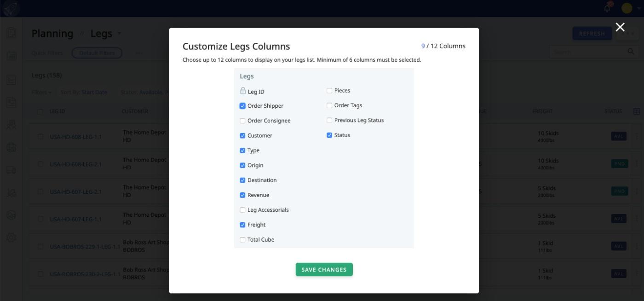Open the document icon in the left sidebar
The image size is (644, 301).
pos(11,102)
